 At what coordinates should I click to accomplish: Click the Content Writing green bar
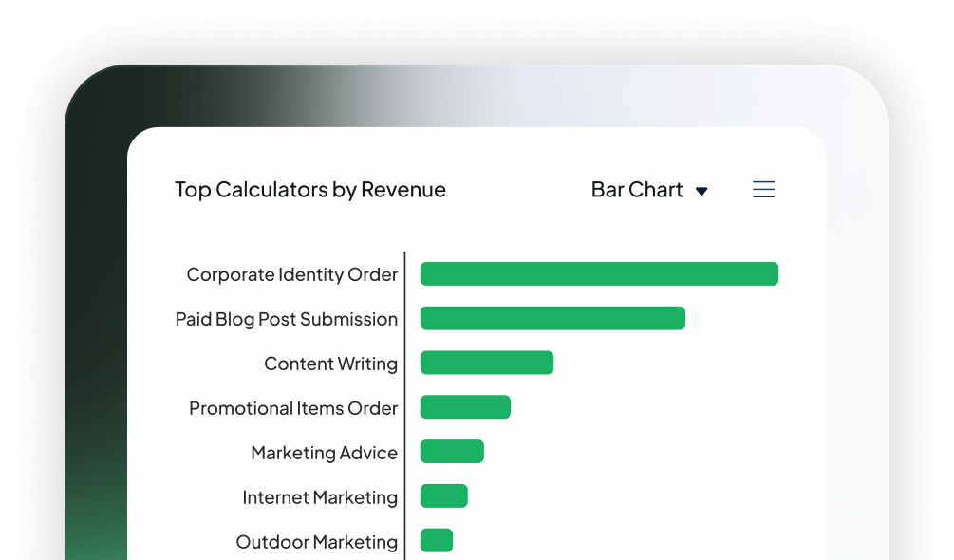[487, 363]
